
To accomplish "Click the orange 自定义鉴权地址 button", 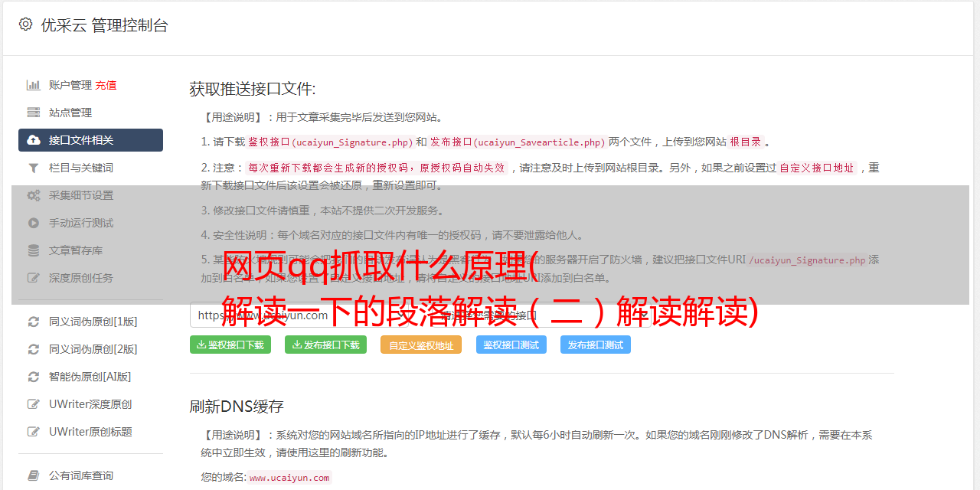I will click(x=421, y=345).
